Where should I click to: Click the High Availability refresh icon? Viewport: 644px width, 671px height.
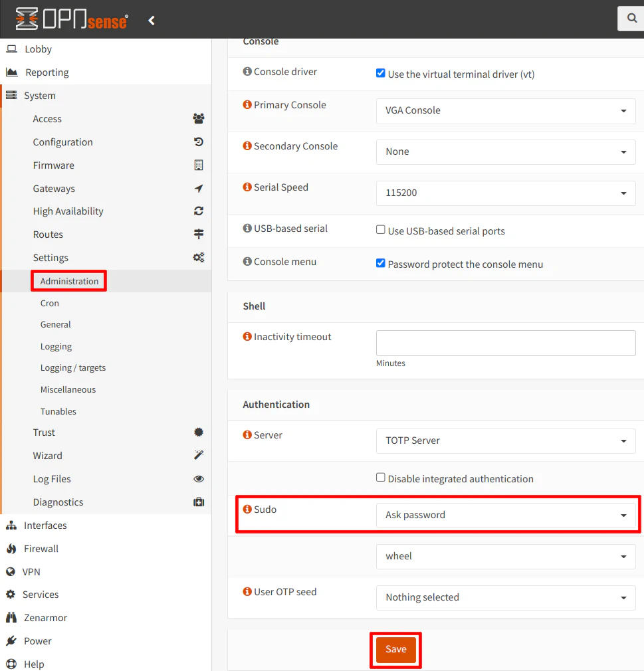pyautogui.click(x=199, y=211)
